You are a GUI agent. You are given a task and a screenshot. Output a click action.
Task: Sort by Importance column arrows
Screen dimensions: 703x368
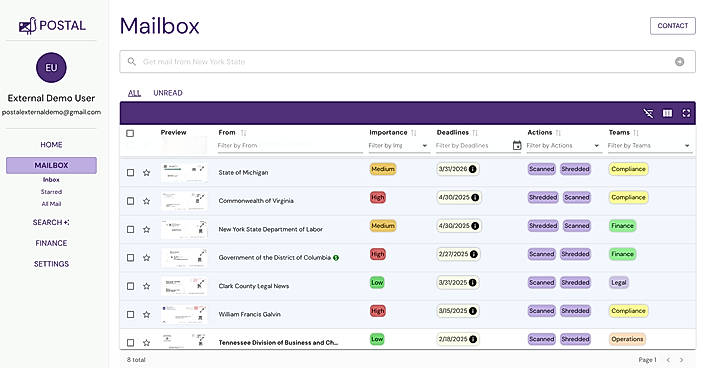click(x=413, y=133)
